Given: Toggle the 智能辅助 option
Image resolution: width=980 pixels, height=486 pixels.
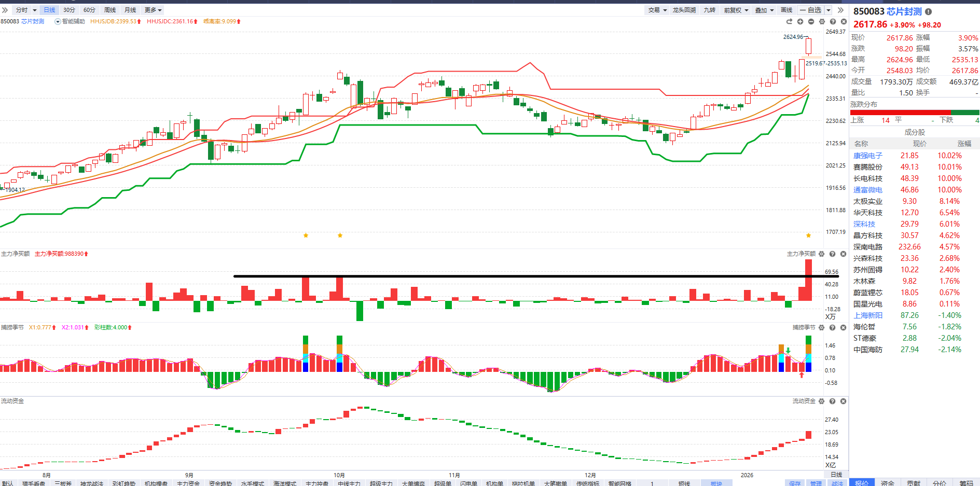Looking at the screenshot, I should point(58,22).
